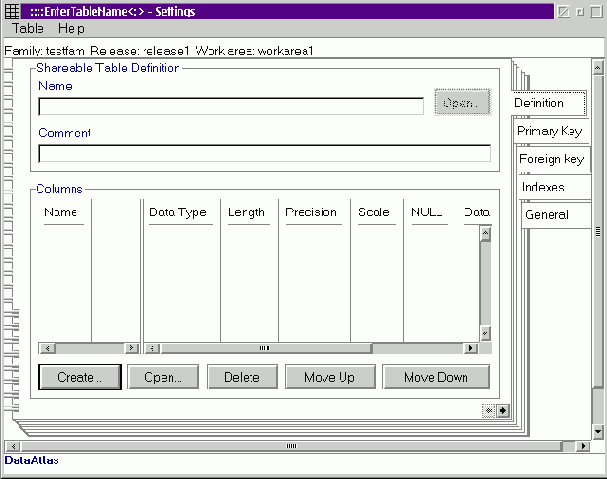
Task: Click right arrow of Name column scrollbar
Action: point(132,348)
